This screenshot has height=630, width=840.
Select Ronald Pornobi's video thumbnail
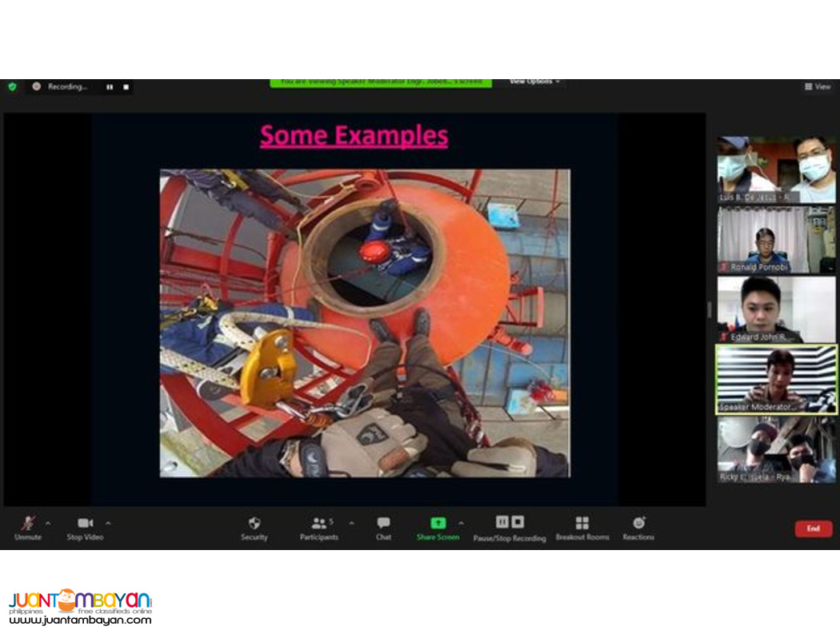click(774, 240)
